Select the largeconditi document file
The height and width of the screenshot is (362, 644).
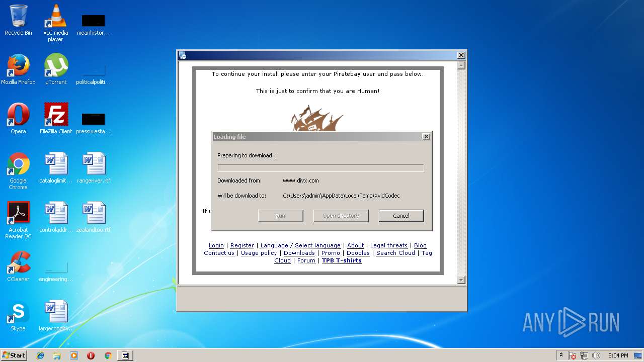[55, 316]
